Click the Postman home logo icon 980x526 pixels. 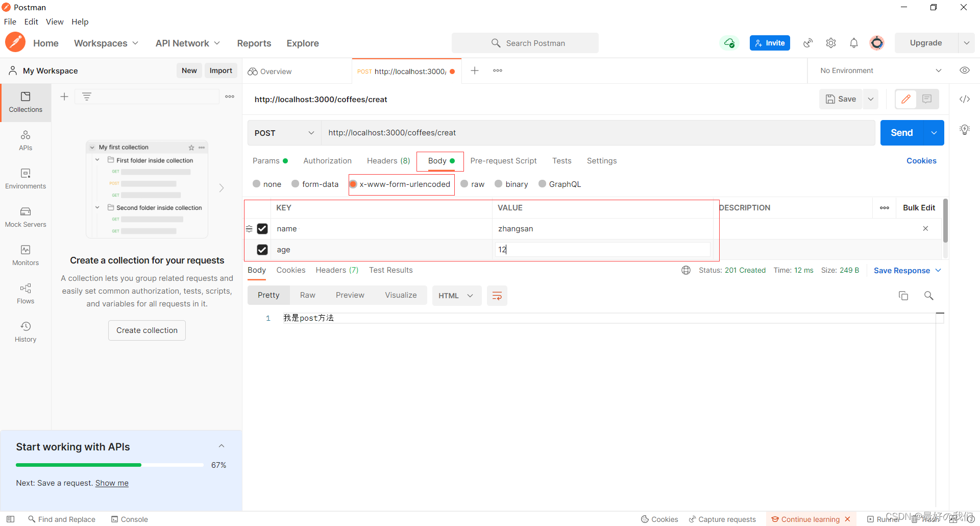15,42
